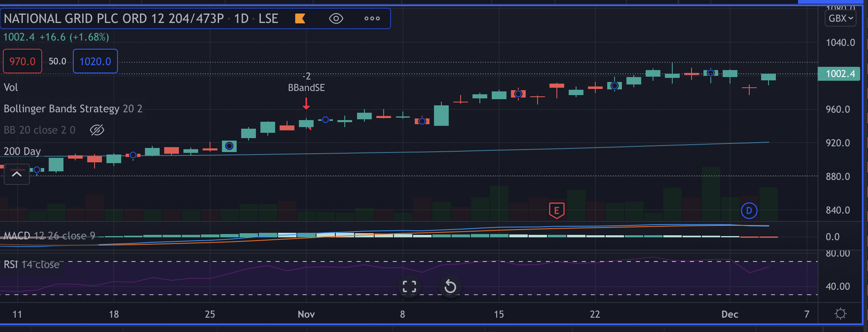Click National Grid PLC symbol title
The image size is (868, 332).
114,18
